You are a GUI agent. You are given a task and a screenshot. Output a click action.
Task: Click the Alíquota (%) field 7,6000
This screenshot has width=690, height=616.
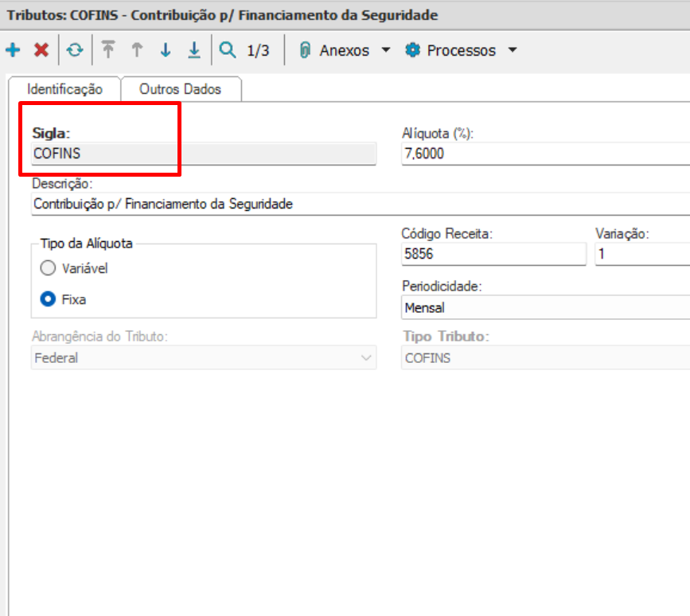click(546, 154)
